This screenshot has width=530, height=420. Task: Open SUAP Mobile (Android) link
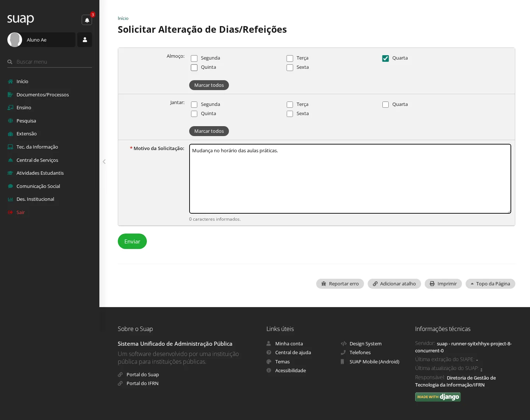point(374,362)
